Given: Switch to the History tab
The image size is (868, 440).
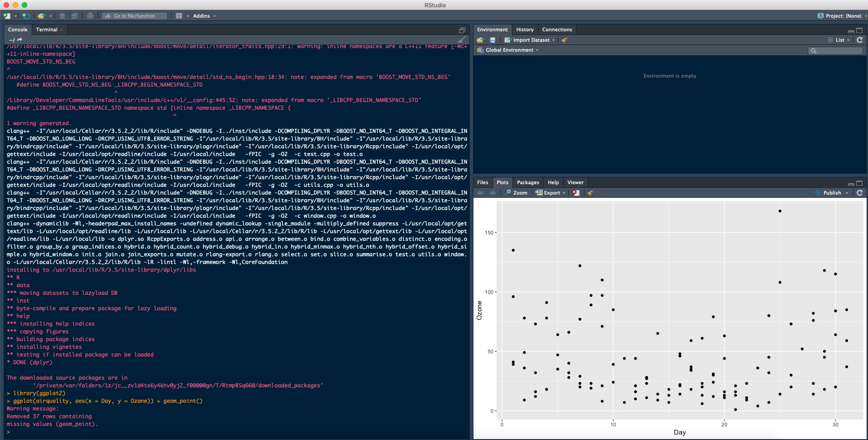Looking at the screenshot, I should point(525,29).
